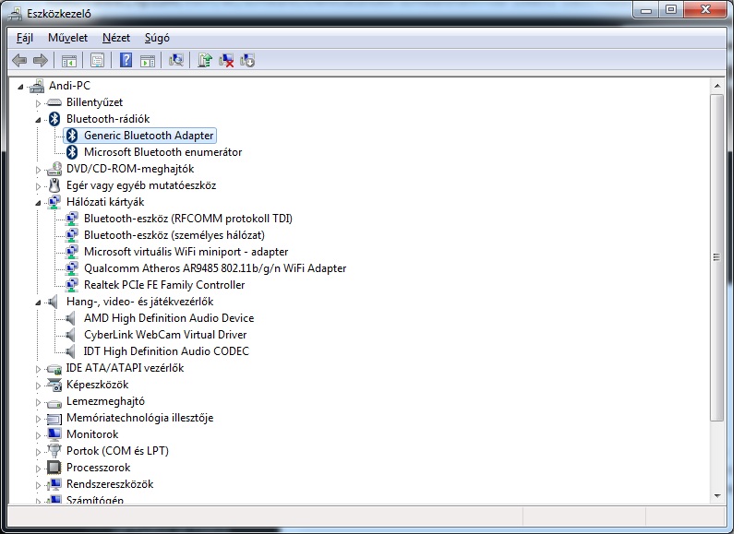Open the Properties toolbar icon
756x534 pixels.
pos(98,60)
